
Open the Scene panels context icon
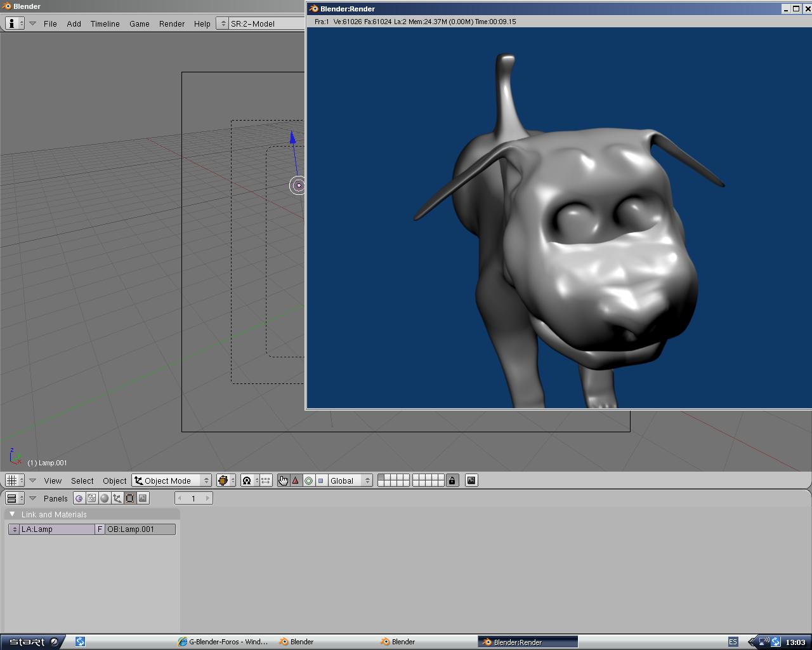(143, 498)
